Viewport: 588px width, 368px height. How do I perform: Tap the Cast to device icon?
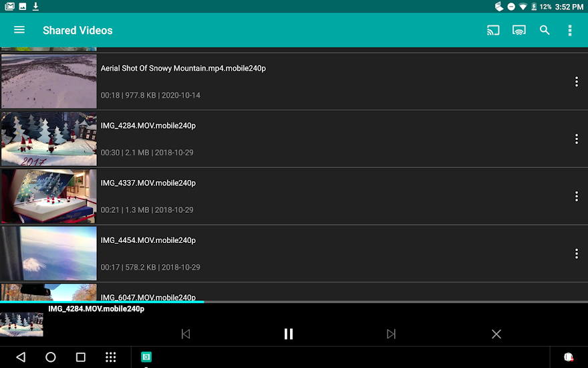coord(493,30)
